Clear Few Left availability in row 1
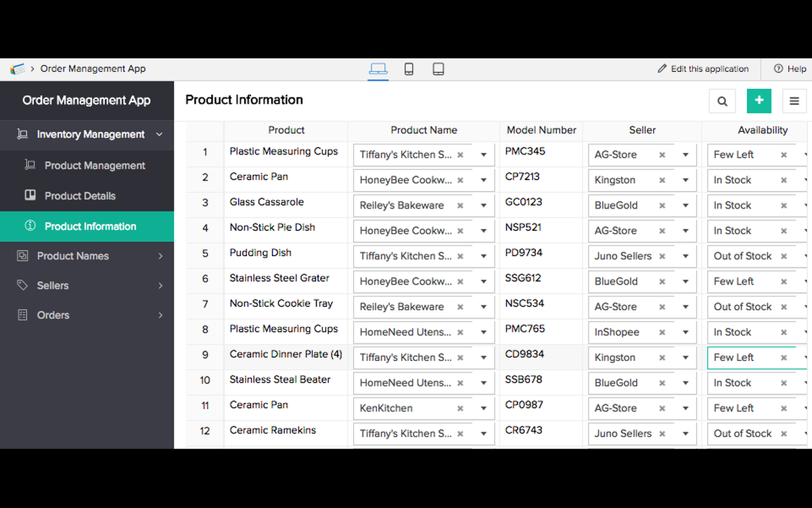 pyautogui.click(x=784, y=154)
